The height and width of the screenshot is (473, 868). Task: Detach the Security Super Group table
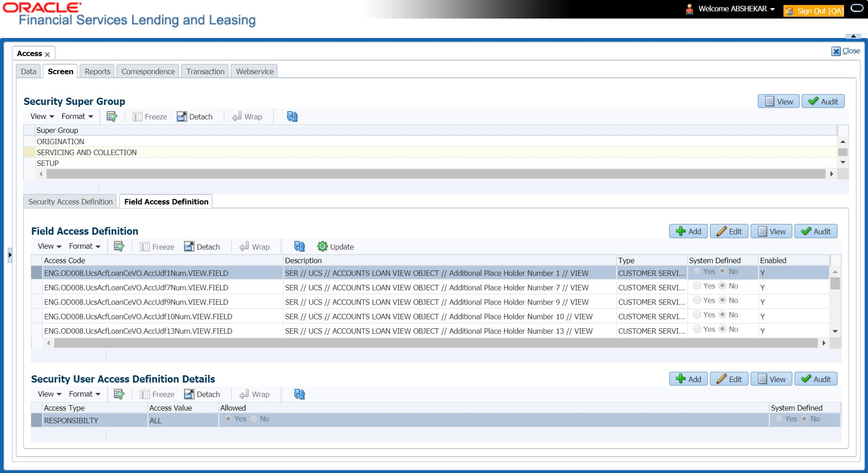coord(194,117)
